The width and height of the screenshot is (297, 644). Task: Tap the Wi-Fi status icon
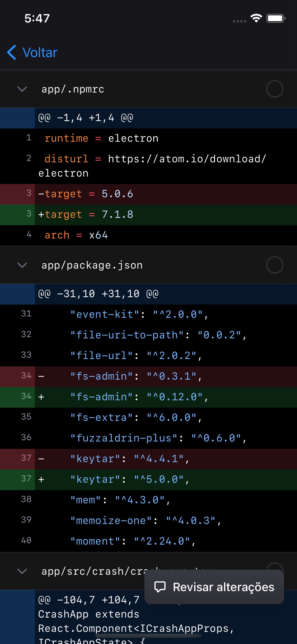point(256,18)
